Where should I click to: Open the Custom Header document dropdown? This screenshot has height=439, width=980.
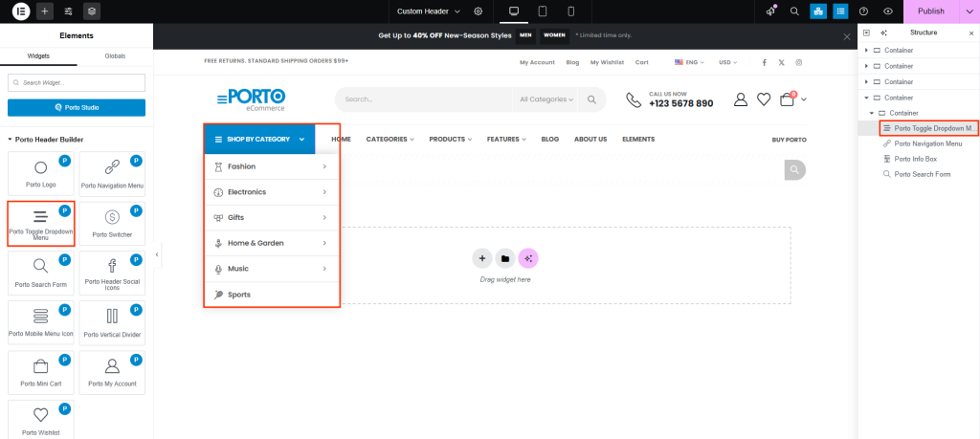click(x=429, y=11)
